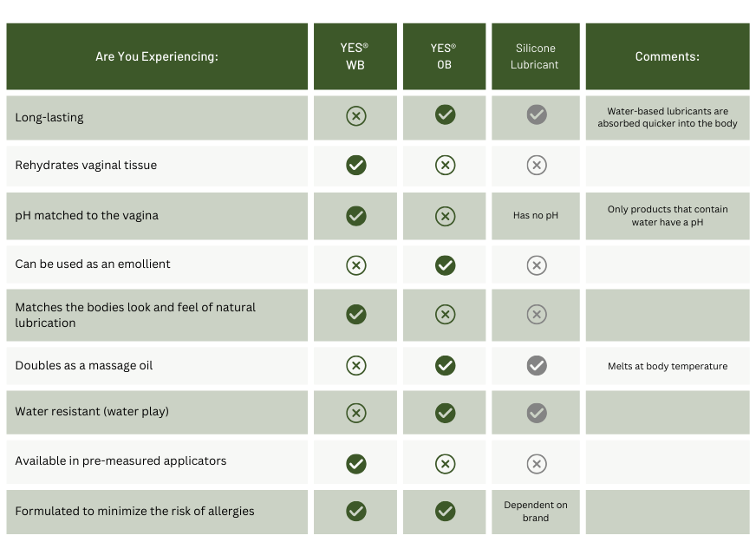Click YES WB cross for Water resistant row
The width and height of the screenshot is (756, 555).
[355, 413]
